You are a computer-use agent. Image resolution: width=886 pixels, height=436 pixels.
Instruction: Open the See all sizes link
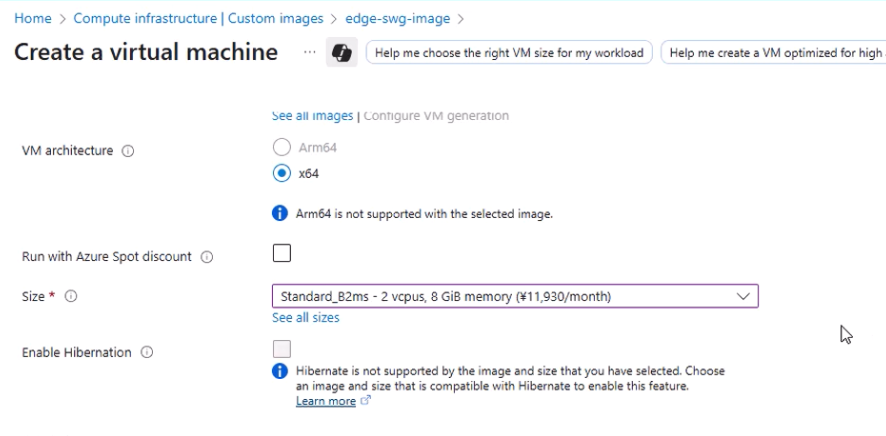pyautogui.click(x=306, y=317)
